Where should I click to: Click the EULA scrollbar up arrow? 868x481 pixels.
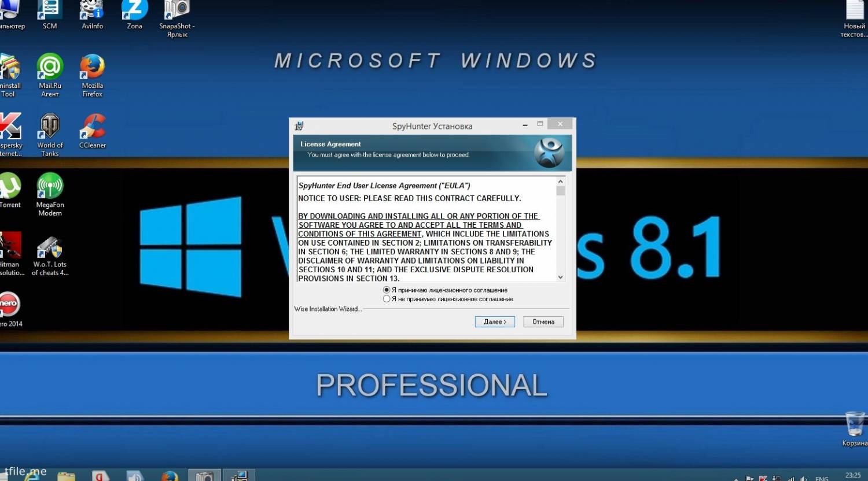pos(560,181)
